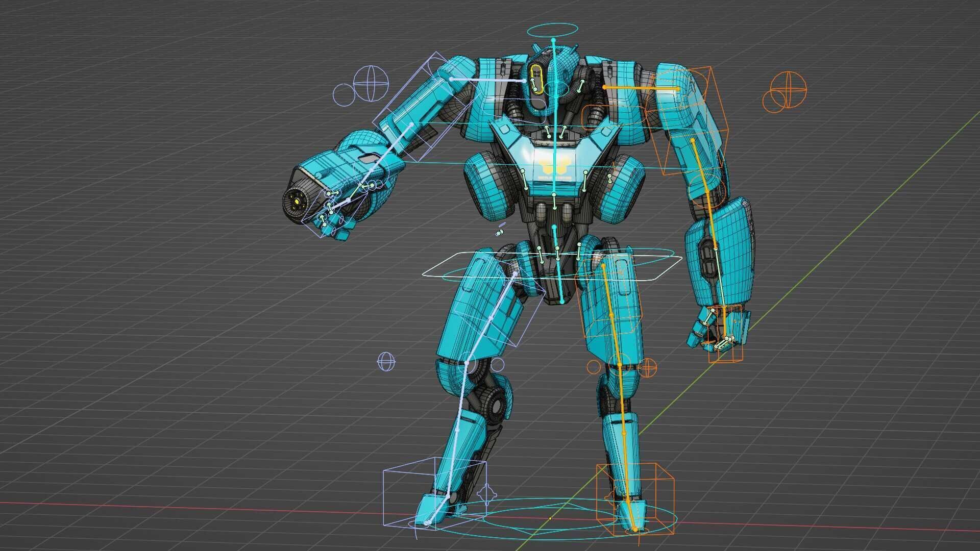Select the orange thigh bone line
Viewport: 980px width, 551px height.
click(x=611, y=315)
